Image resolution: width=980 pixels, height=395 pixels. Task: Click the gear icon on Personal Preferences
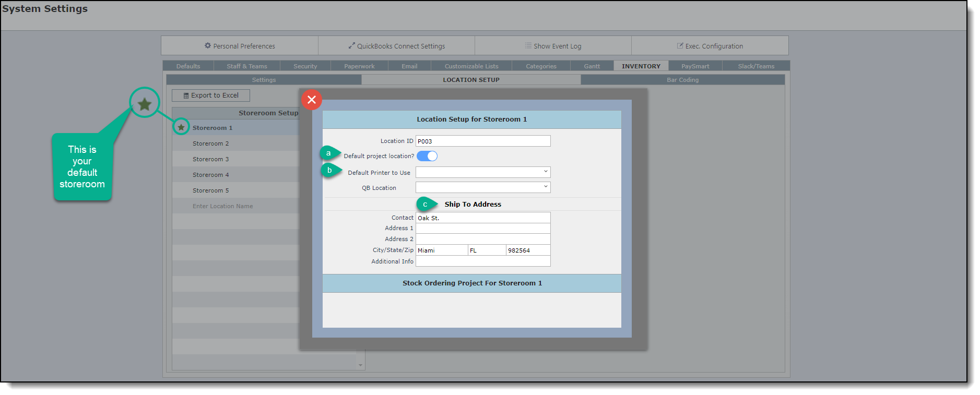tap(208, 46)
